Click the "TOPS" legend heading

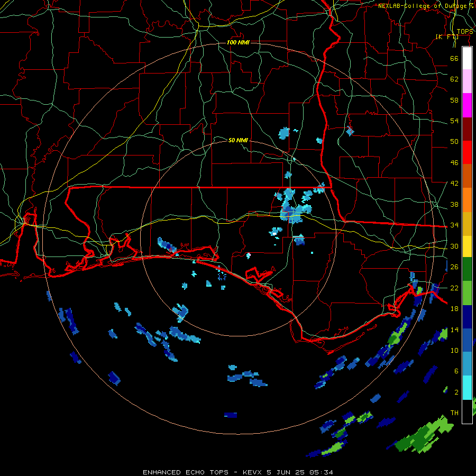coord(465,32)
